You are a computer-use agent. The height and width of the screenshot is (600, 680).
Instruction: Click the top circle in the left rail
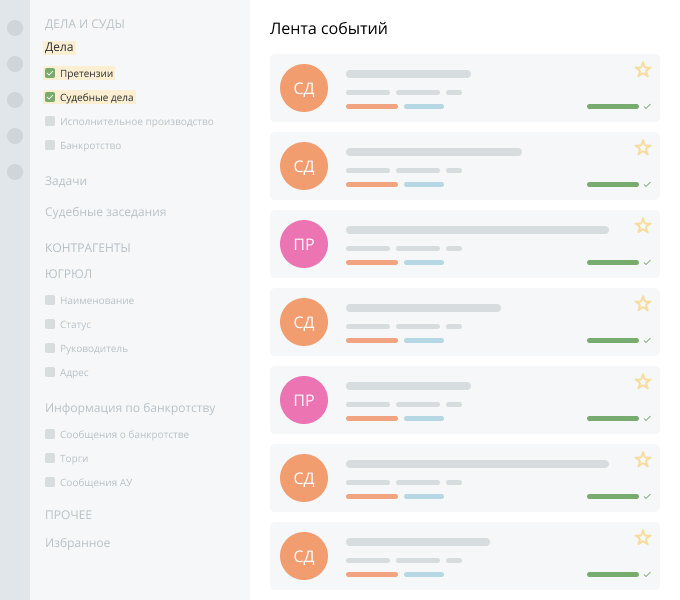pyautogui.click(x=15, y=28)
